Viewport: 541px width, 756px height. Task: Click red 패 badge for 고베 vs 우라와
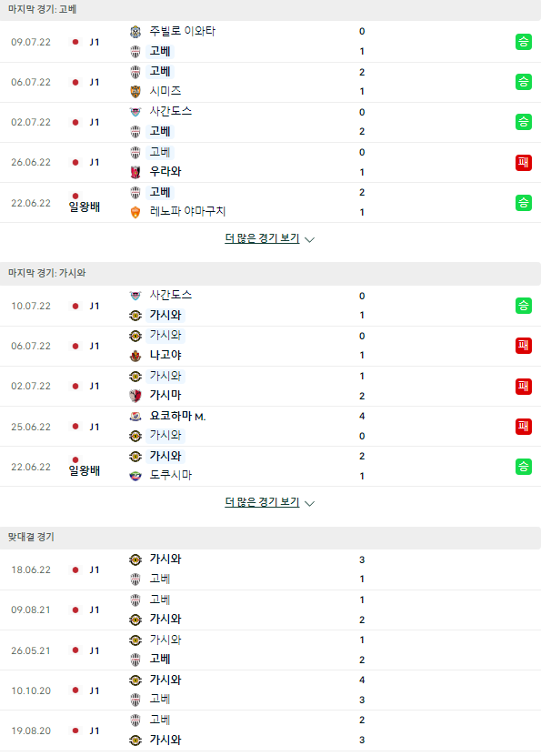[x=523, y=163]
